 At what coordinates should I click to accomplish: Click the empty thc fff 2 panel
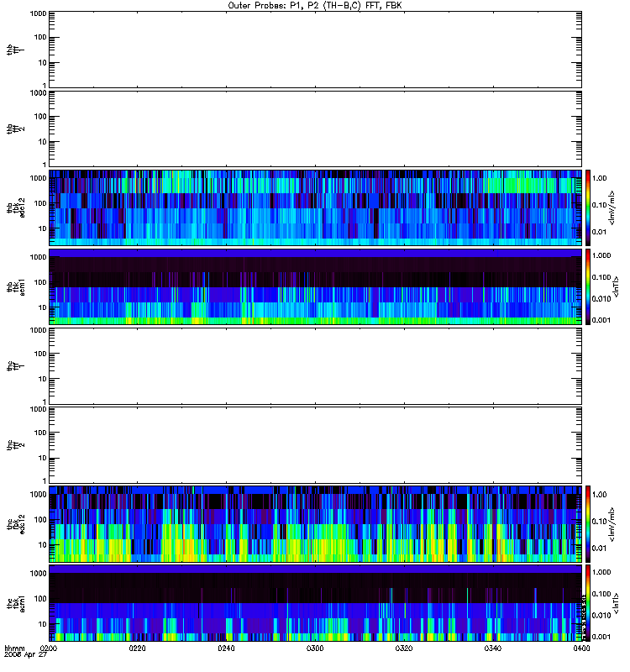point(315,445)
